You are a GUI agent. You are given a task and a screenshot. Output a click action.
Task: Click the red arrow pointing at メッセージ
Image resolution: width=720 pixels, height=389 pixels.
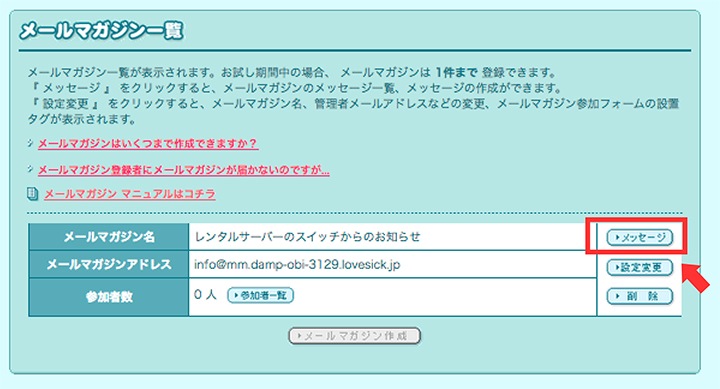pyautogui.click(x=695, y=278)
